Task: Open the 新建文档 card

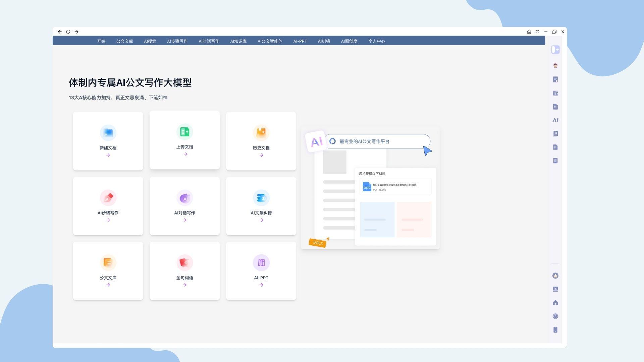Action: pyautogui.click(x=108, y=141)
